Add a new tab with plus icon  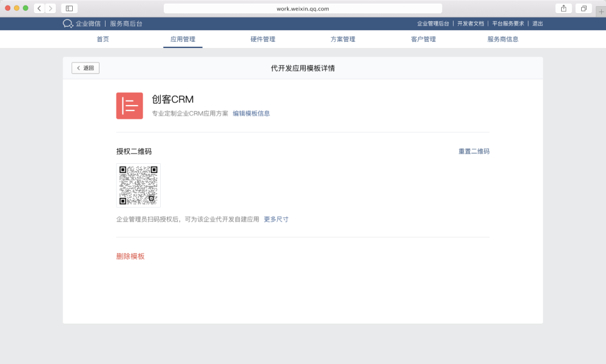click(601, 12)
